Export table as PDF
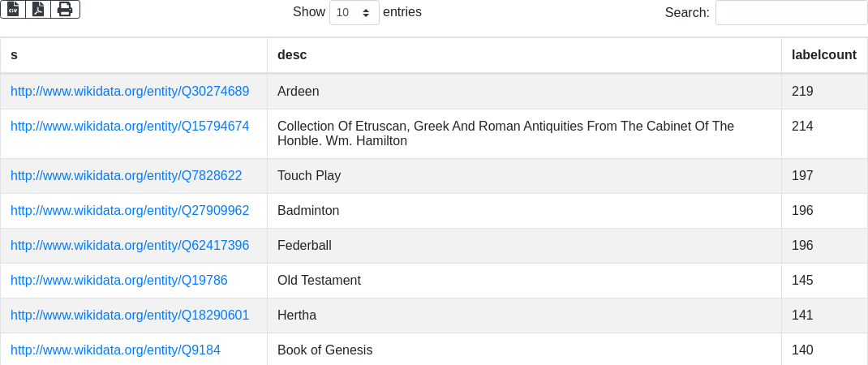Image resolution: width=868 pixels, height=365 pixels. tap(38, 9)
